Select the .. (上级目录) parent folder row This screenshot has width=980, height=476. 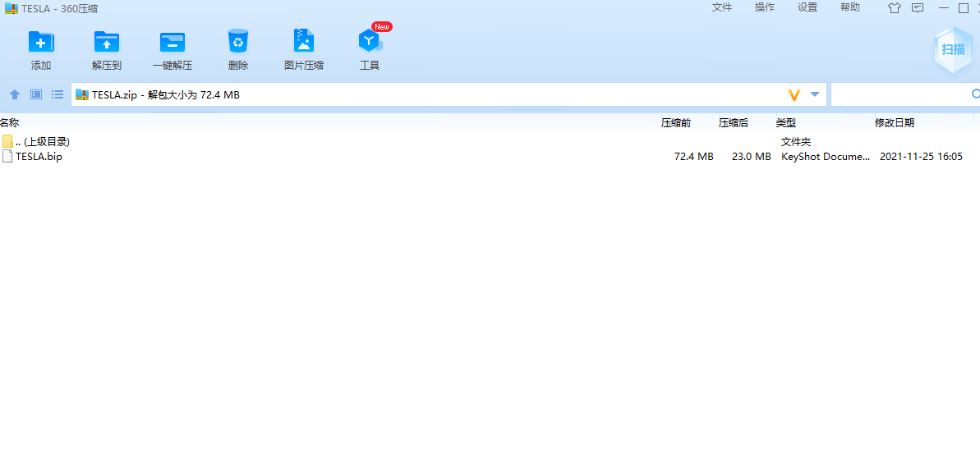point(490,142)
